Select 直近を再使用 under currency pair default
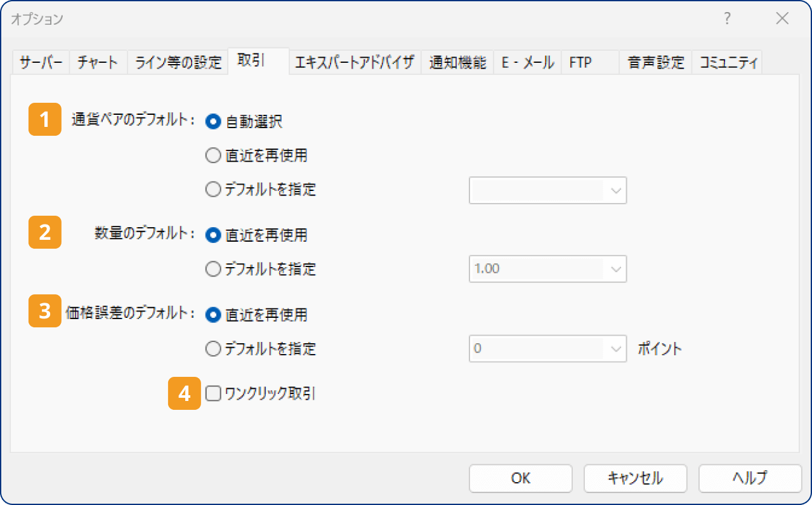The width and height of the screenshot is (812, 505). [x=213, y=155]
